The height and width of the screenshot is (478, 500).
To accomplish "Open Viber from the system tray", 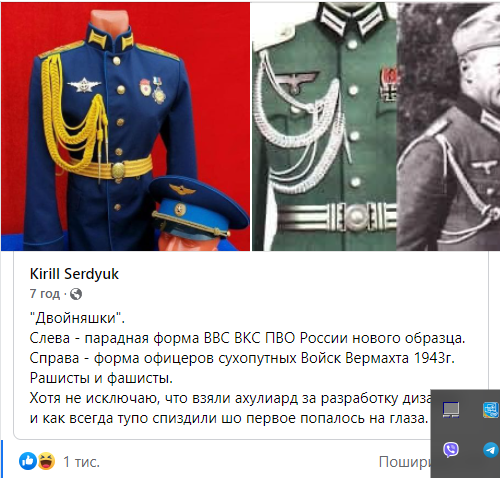I will pos(451,449).
